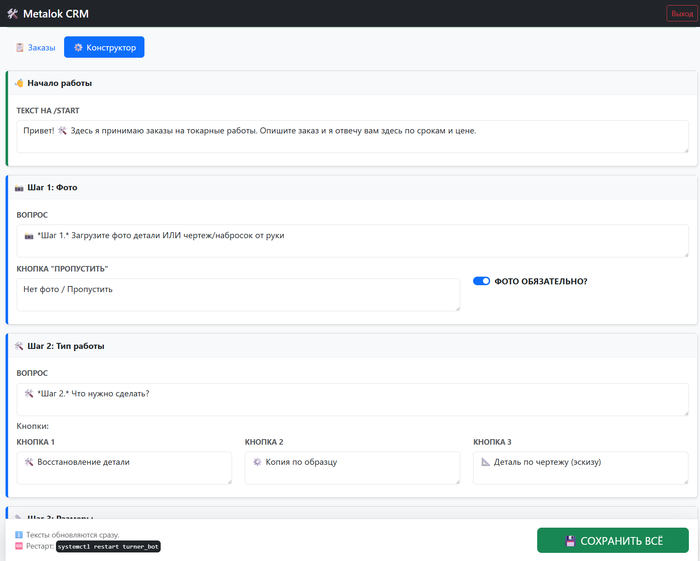The width and height of the screenshot is (700, 561).
Task: Click the tools icon in Шаг 2: Тип работы header
Action: click(19, 346)
